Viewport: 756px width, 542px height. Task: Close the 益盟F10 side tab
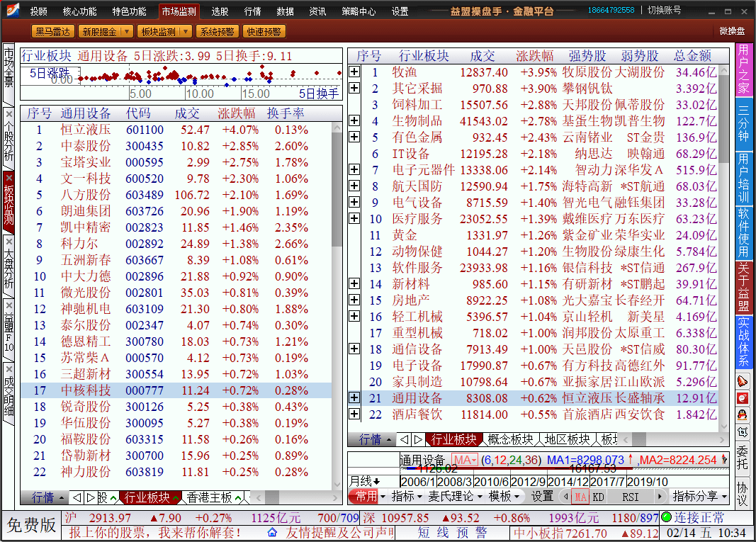9,305
